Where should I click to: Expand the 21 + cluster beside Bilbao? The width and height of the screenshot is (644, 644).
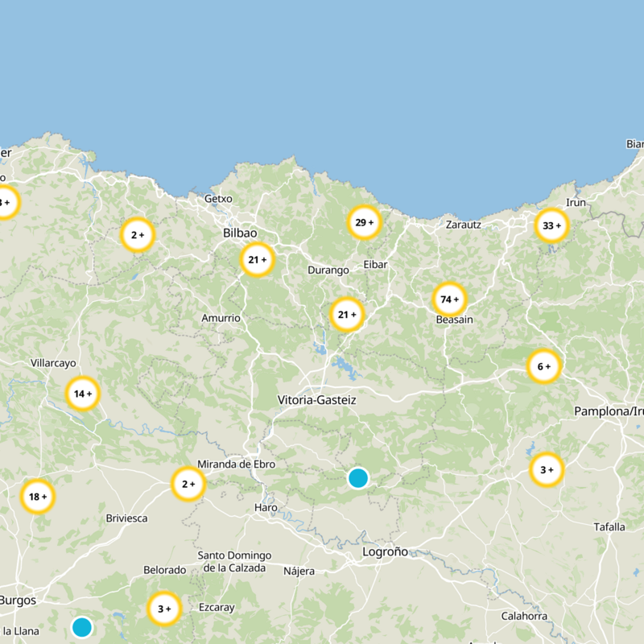257,259
